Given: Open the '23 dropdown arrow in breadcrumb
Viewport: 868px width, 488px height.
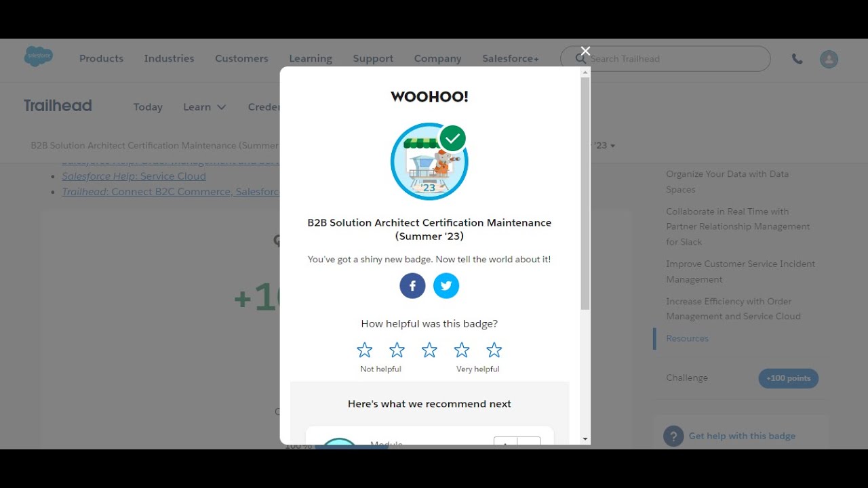Looking at the screenshot, I should [612, 146].
